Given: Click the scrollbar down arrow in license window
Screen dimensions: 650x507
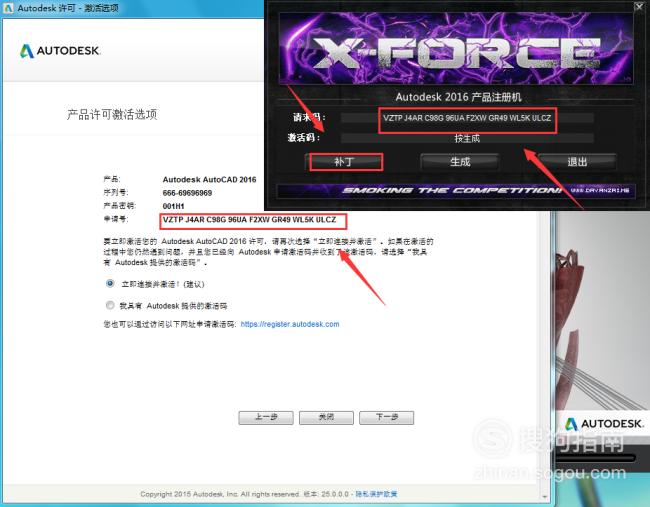Looking at the screenshot, I should tap(546, 496).
